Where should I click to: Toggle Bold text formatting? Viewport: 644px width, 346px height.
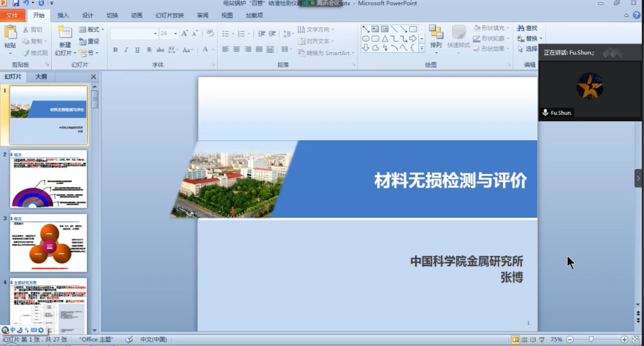[115, 50]
